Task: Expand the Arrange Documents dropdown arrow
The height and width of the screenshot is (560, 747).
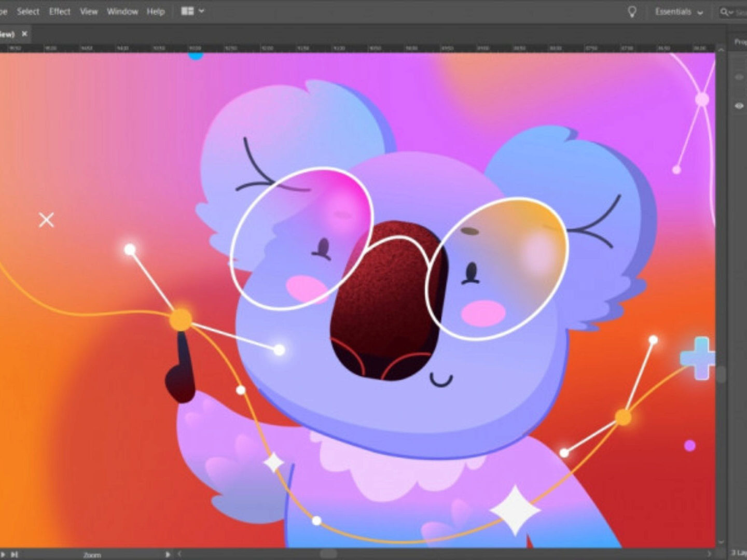Action: click(202, 11)
